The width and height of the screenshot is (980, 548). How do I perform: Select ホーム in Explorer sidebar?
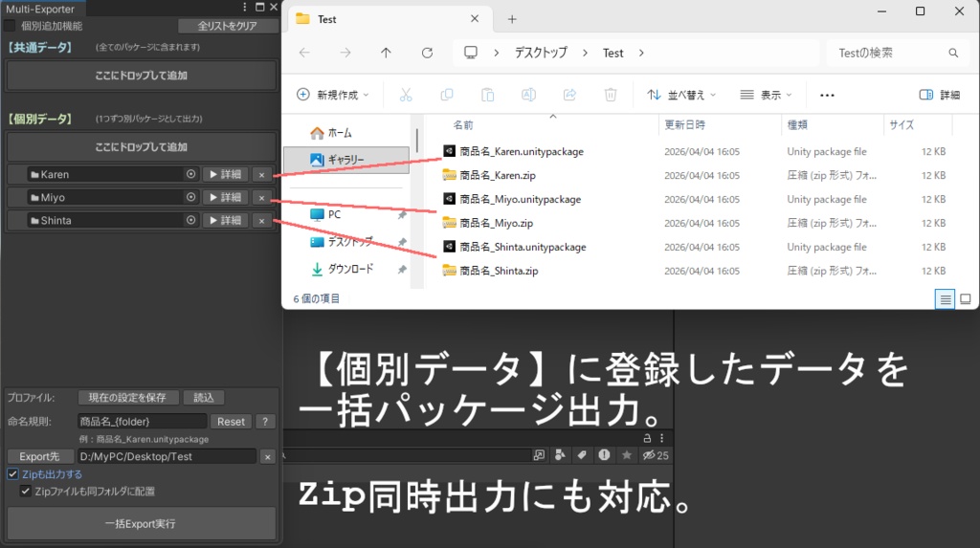pos(331,133)
